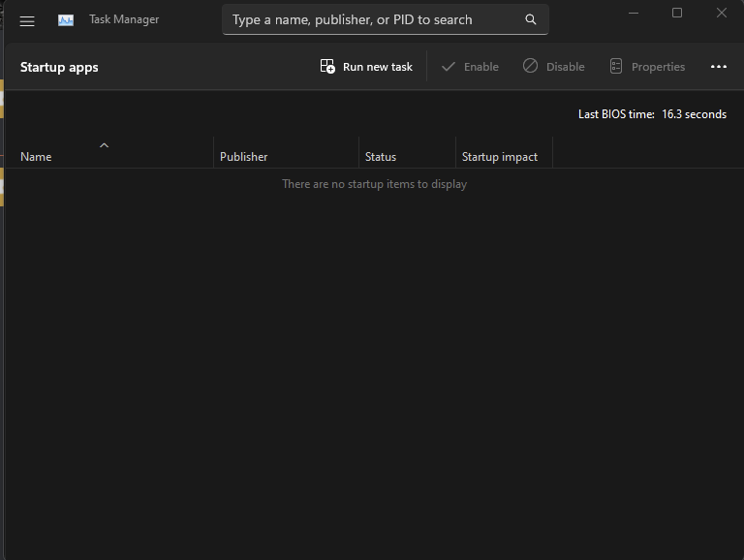Click the 16.3 seconds value

694,114
